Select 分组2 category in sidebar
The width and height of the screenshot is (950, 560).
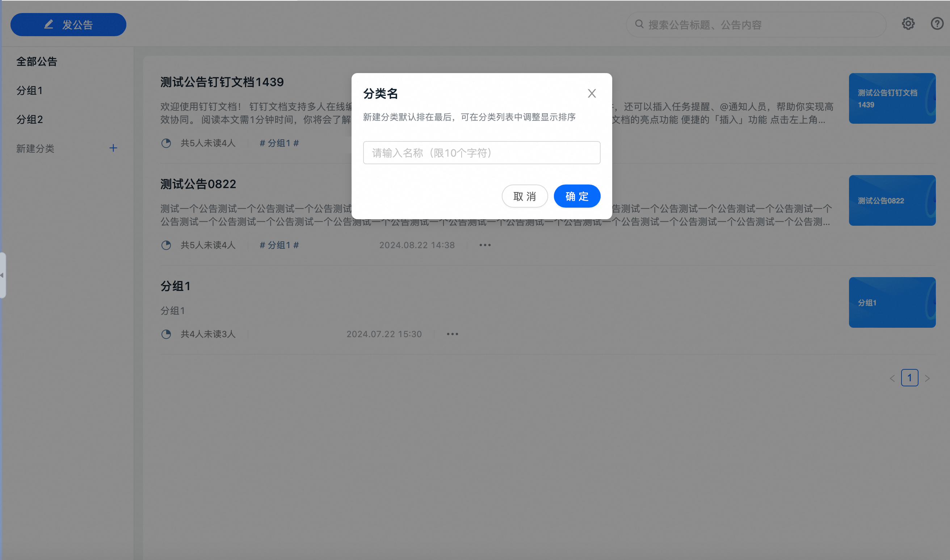pos(29,120)
